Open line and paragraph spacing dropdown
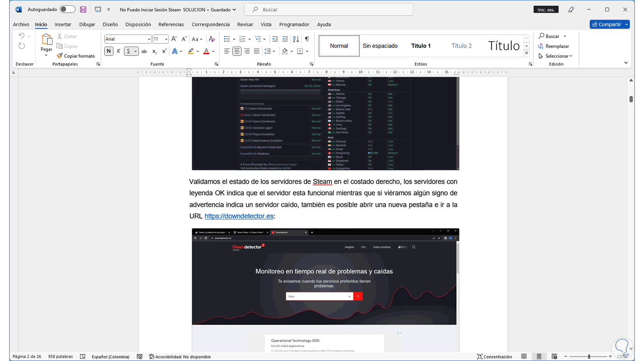 [269, 51]
